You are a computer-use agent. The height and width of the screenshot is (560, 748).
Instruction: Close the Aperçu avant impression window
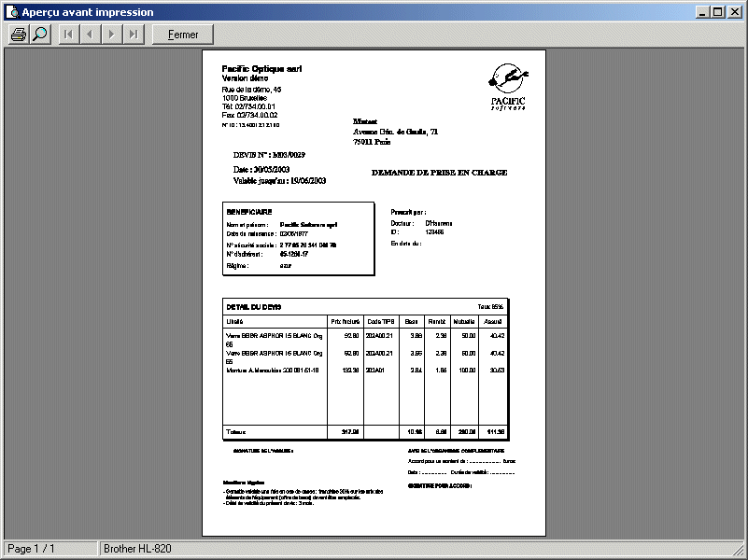735,12
